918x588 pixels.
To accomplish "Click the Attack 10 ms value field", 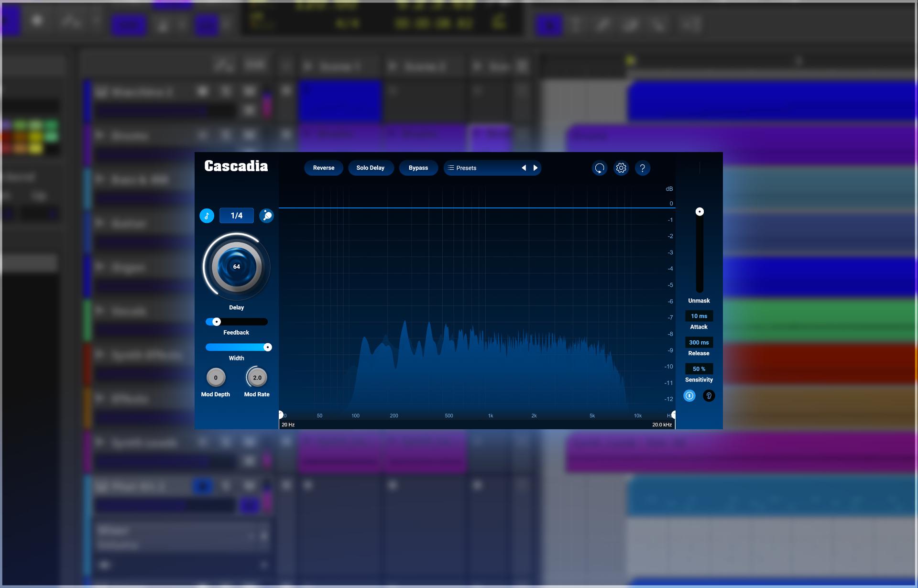I will tap(699, 316).
